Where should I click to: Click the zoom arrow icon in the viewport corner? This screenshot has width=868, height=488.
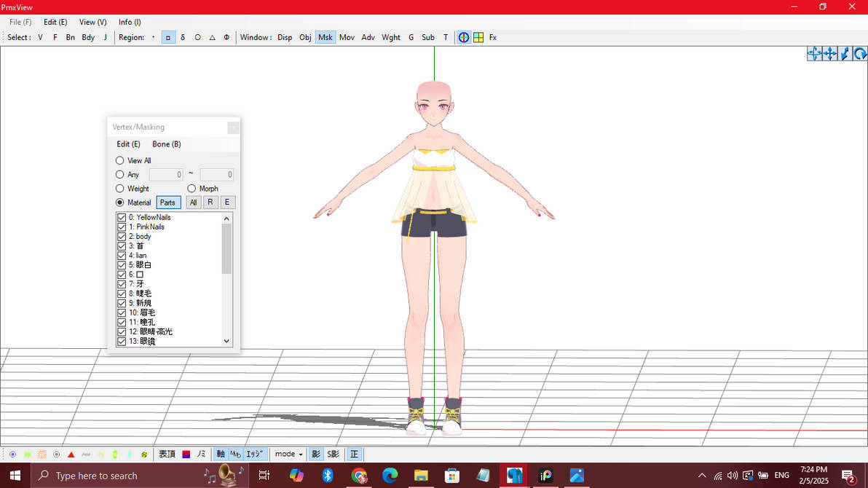click(845, 54)
